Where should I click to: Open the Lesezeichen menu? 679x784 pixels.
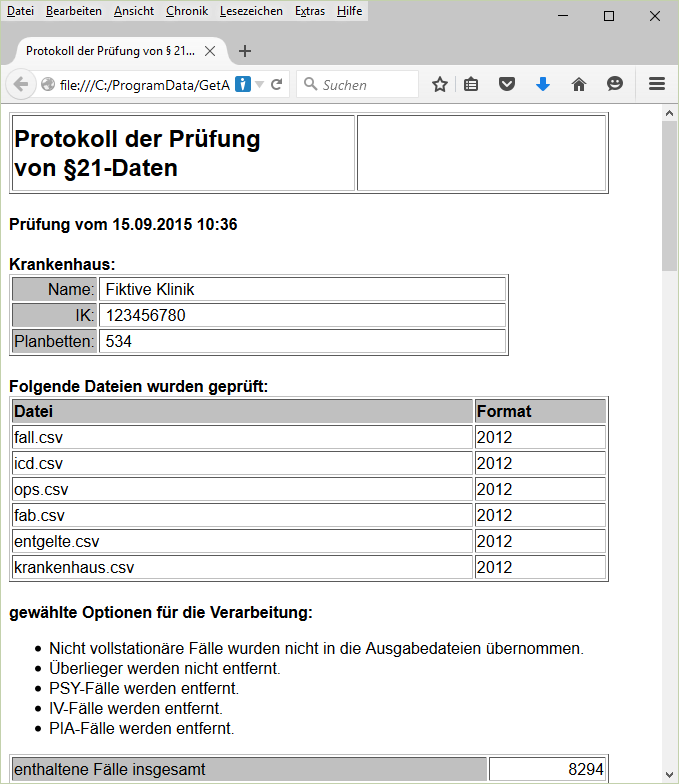251,10
